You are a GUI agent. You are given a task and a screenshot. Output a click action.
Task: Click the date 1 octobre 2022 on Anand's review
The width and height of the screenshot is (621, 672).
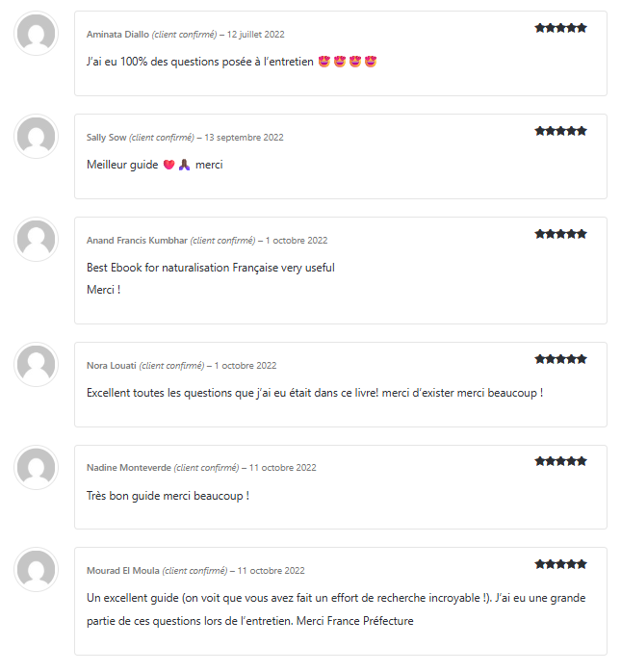(x=297, y=241)
